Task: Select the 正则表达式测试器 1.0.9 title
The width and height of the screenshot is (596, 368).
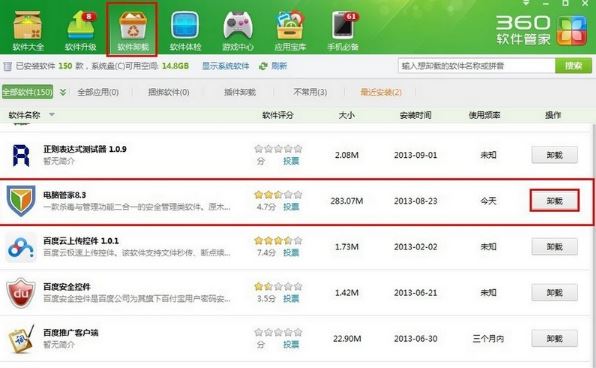Action: click(x=85, y=149)
